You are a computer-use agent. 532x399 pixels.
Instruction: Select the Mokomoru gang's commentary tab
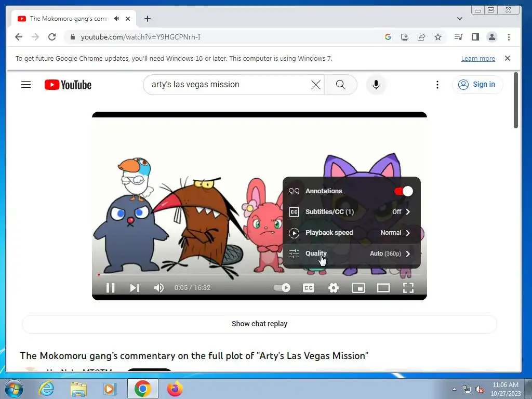tap(74, 19)
